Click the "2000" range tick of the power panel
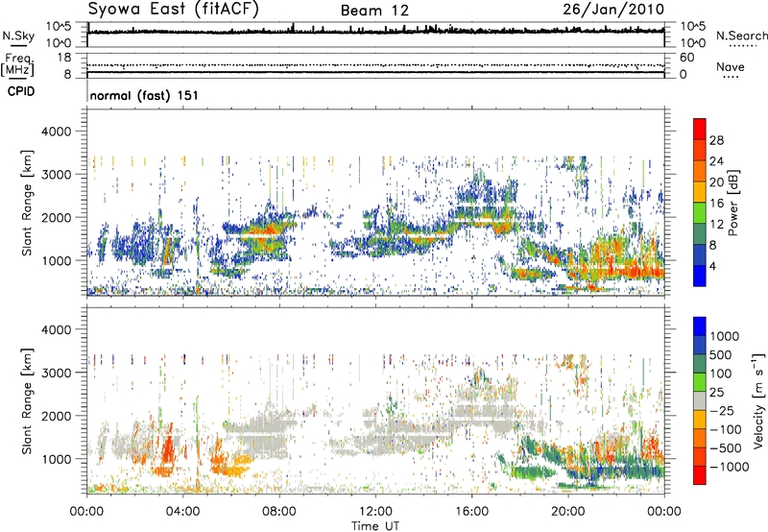Image resolution: width=768 pixels, height=532 pixels. [56, 217]
